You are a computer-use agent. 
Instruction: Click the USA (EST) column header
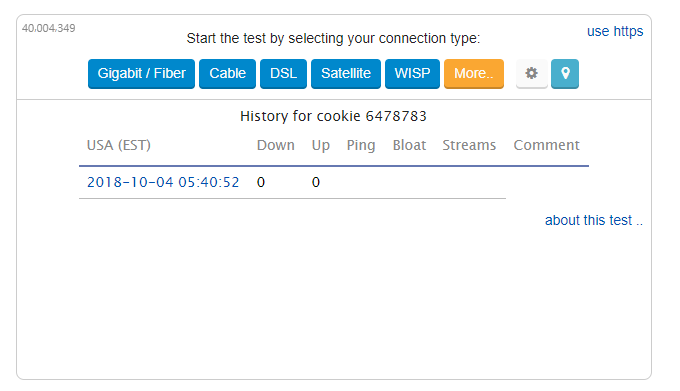[x=119, y=145]
